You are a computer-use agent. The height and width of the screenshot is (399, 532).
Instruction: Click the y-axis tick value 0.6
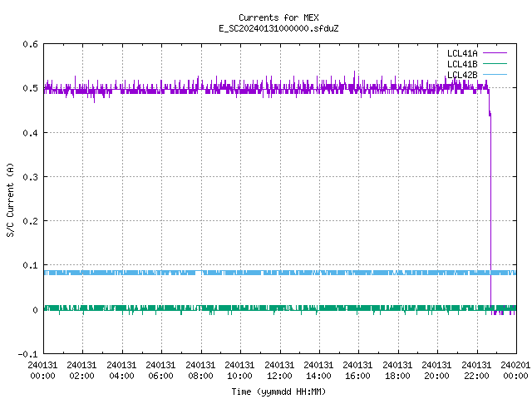click(30, 44)
